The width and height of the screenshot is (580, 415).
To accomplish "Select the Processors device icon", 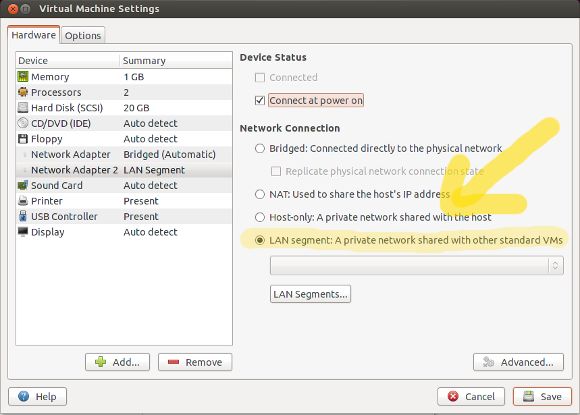I will [x=23, y=92].
